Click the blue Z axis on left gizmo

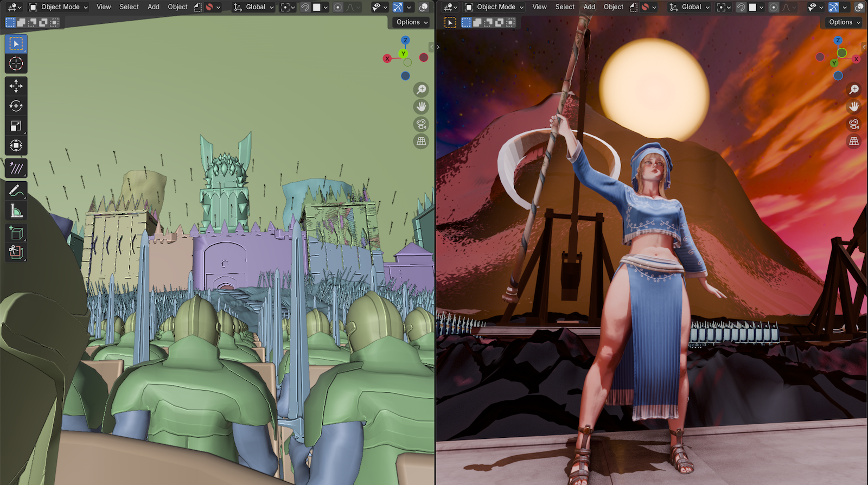tap(405, 40)
